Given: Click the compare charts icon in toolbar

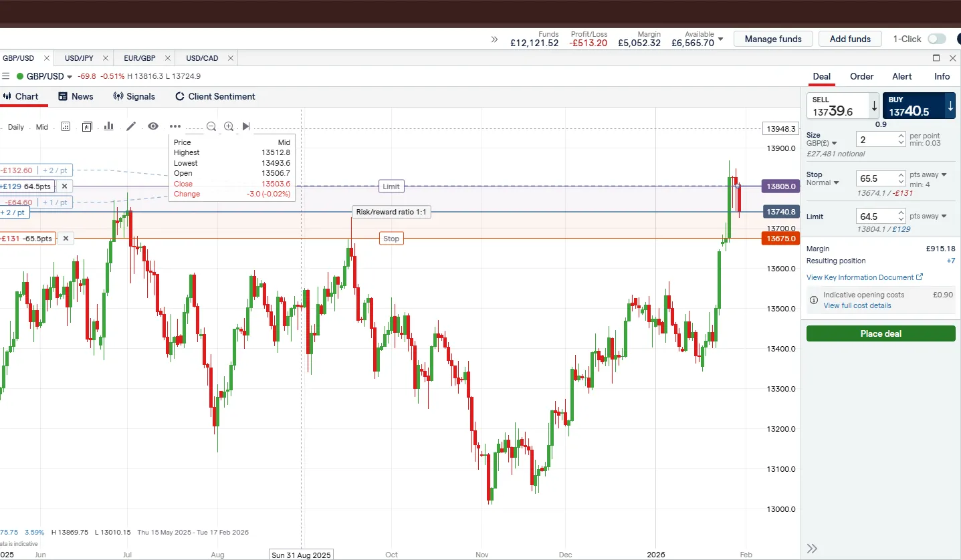Looking at the screenshot, I should click(x=87, y=126).
